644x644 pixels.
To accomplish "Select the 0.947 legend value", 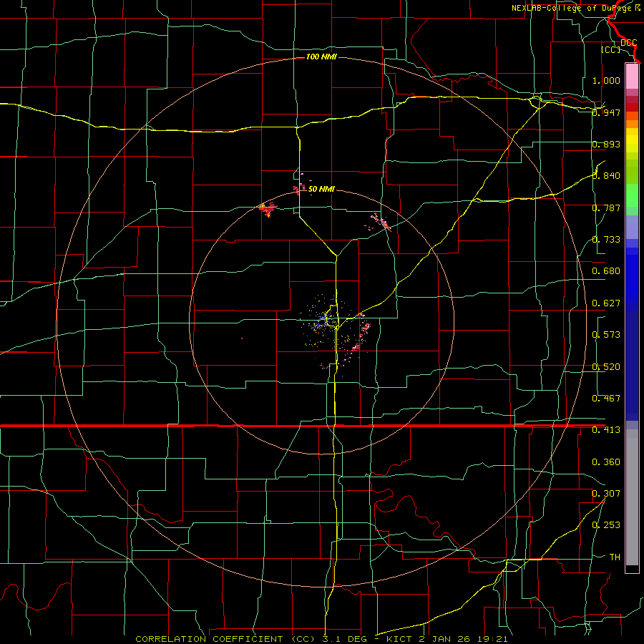I will [x=606, y=112].
